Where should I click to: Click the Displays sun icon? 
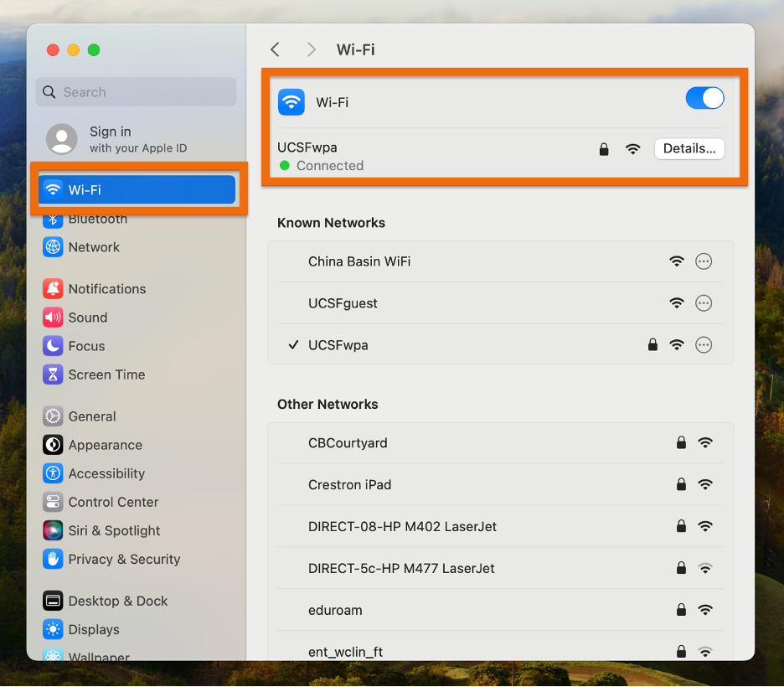click(53, 629)
